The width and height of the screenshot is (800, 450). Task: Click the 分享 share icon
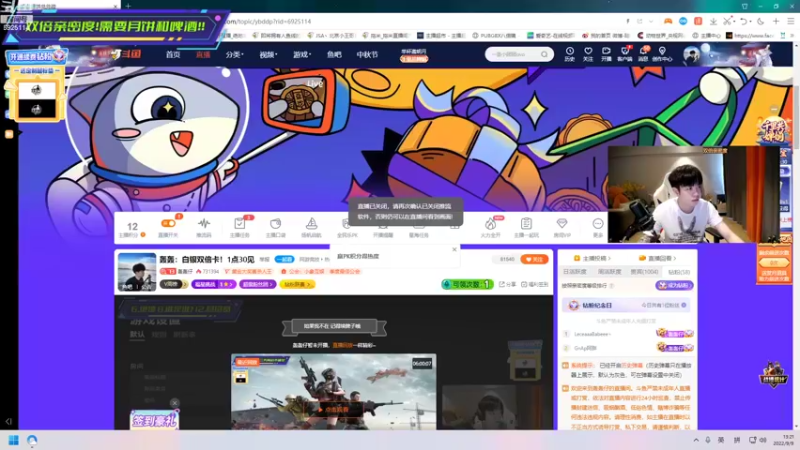(507, 284)
